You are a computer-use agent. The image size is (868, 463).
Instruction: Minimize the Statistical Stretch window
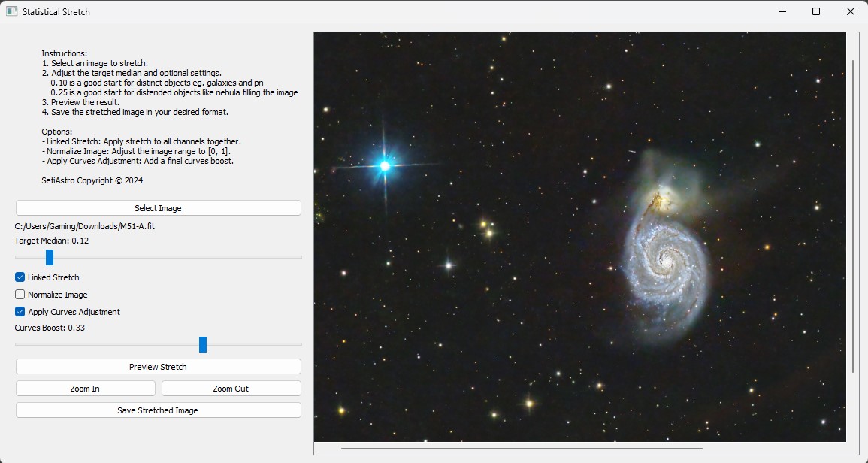click(782, 11)
